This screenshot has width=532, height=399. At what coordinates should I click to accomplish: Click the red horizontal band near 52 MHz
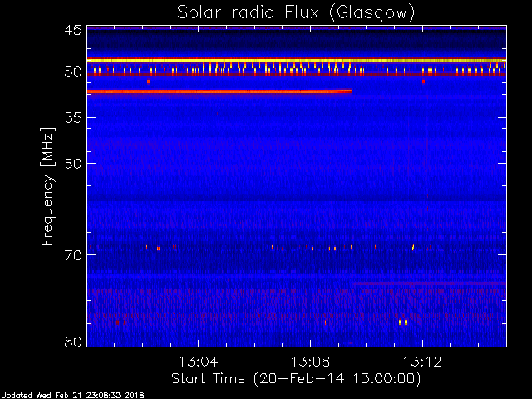[219, 91]
